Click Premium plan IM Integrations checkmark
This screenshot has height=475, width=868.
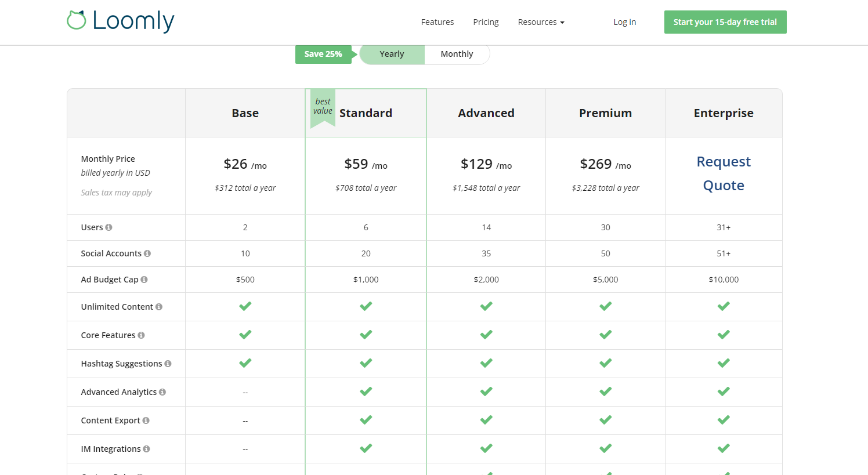606,448
